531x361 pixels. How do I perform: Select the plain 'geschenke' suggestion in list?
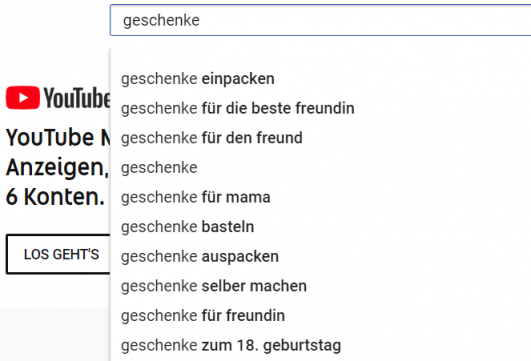pyautogui.click(x=320, y=168)
